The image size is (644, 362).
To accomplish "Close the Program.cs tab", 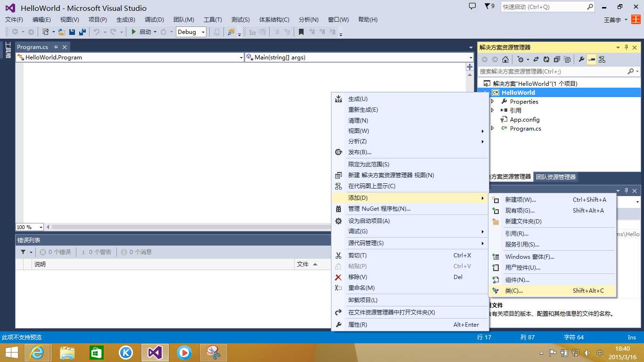I will [x=65, y=47].
